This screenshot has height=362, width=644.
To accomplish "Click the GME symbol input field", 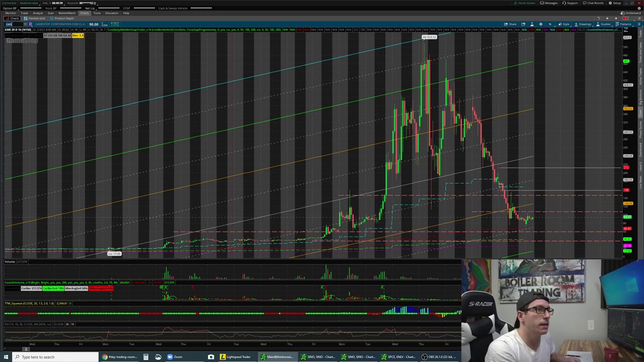I will [x=14, y=24].
